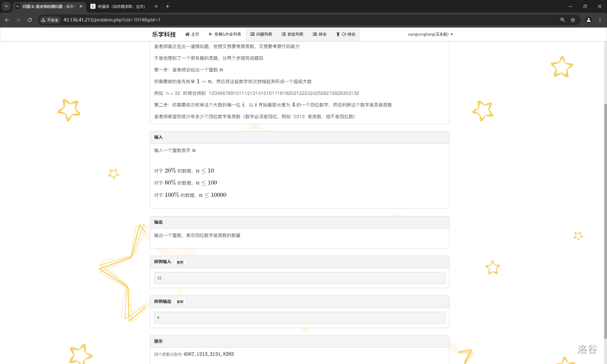This screenshot has height=364, width=607.
Task: Open the browser zoom magnifier icon
Action: (562, 20)
